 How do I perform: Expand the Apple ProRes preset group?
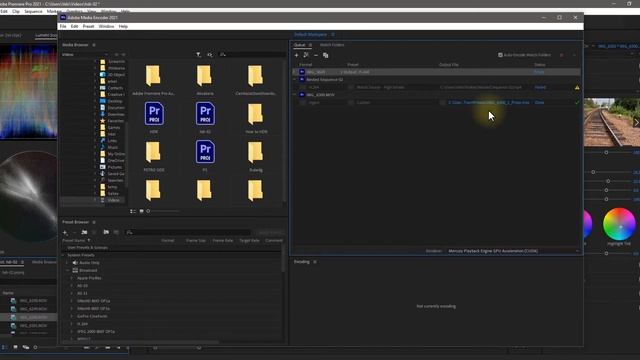pos(72,278)
